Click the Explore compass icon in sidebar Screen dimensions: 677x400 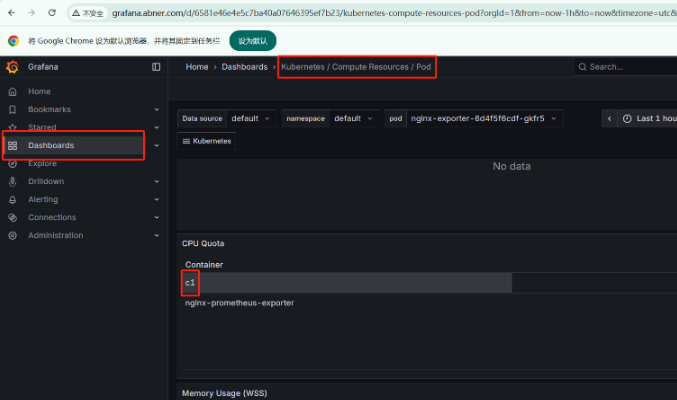13,164
